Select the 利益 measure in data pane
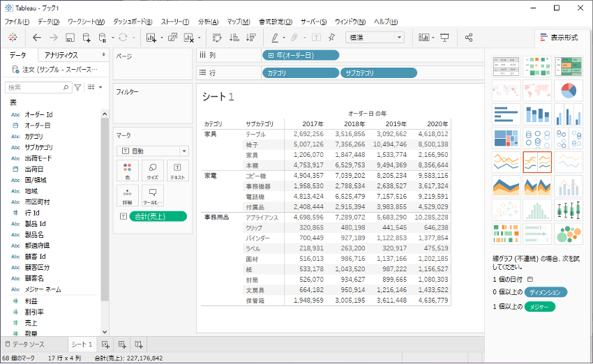Screen dimensions: 593x364 pos(31,301)
